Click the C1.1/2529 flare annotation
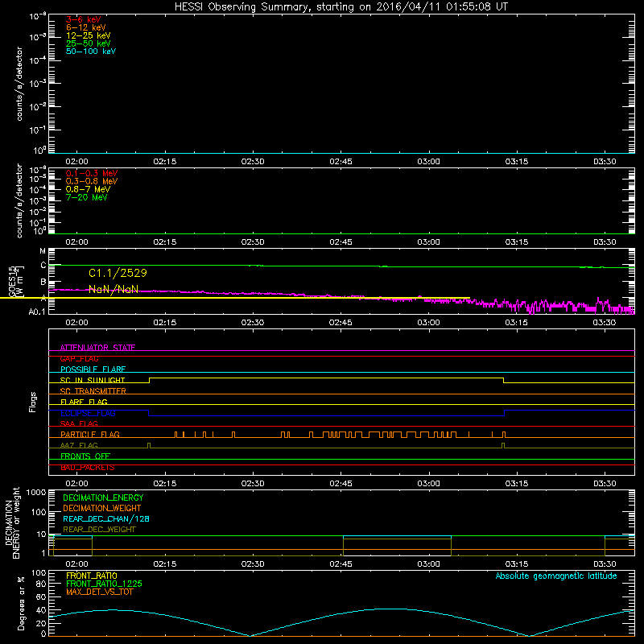The height and width of the screenshot is (644, 644). click(x=118, y=273)
